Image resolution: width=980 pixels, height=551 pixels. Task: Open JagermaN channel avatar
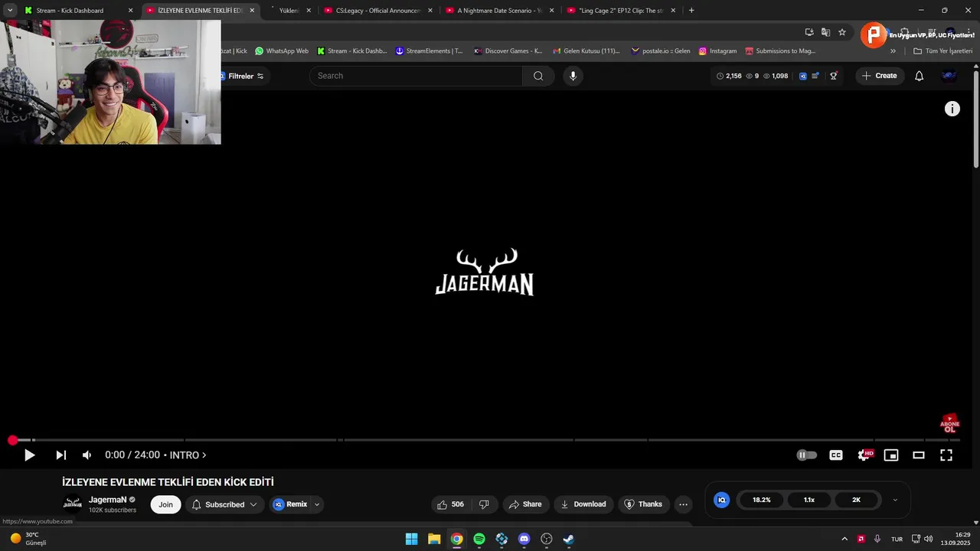(73, 504)
